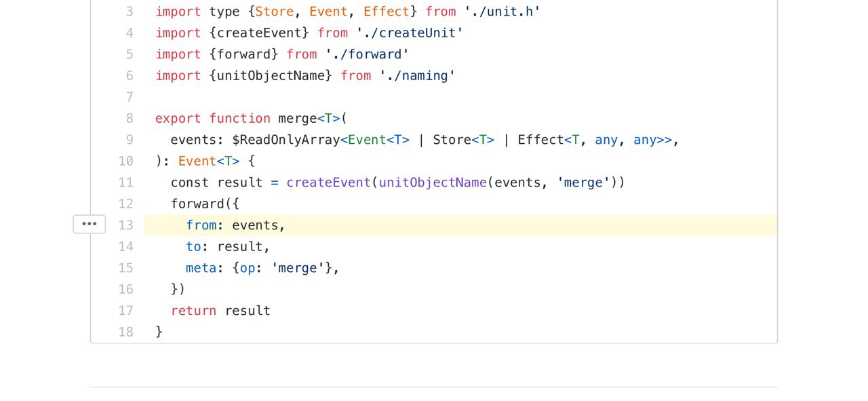Open the ellipsis menu beside line 13

coord(90,224)
